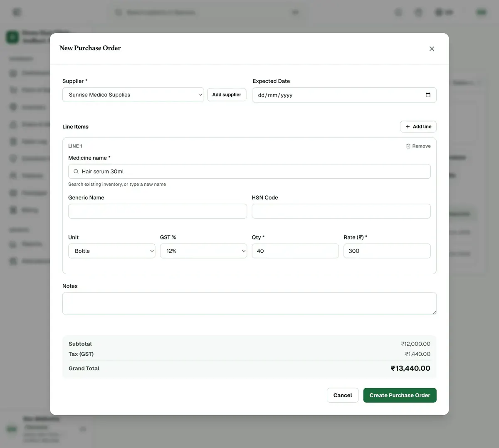
Task: Remove Line 1 item
Action: point(418,146)
